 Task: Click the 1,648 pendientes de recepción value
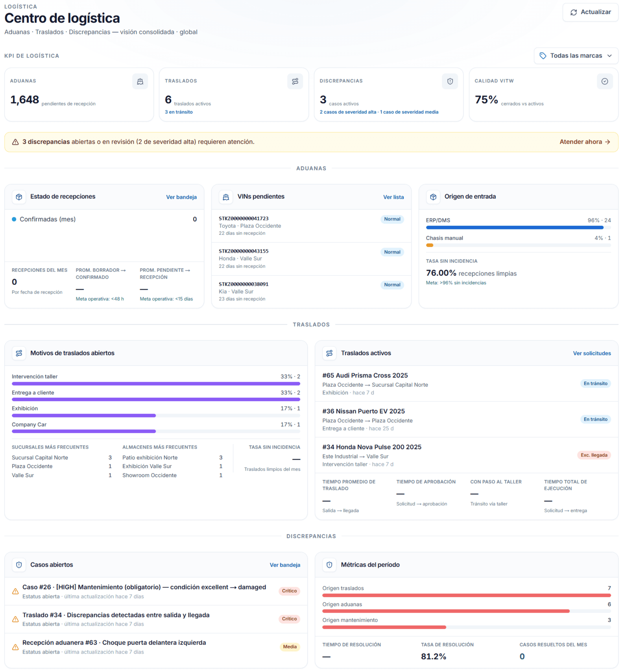(24, 100)
